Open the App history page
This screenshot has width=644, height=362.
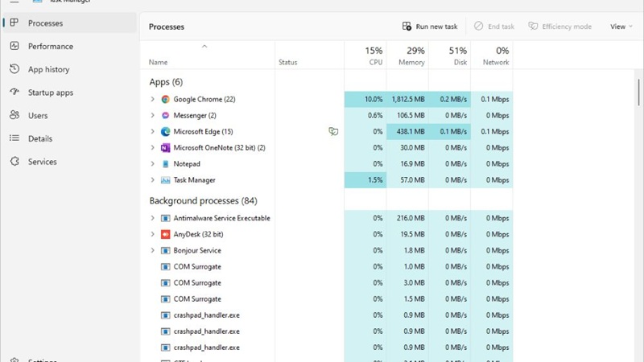48,69
